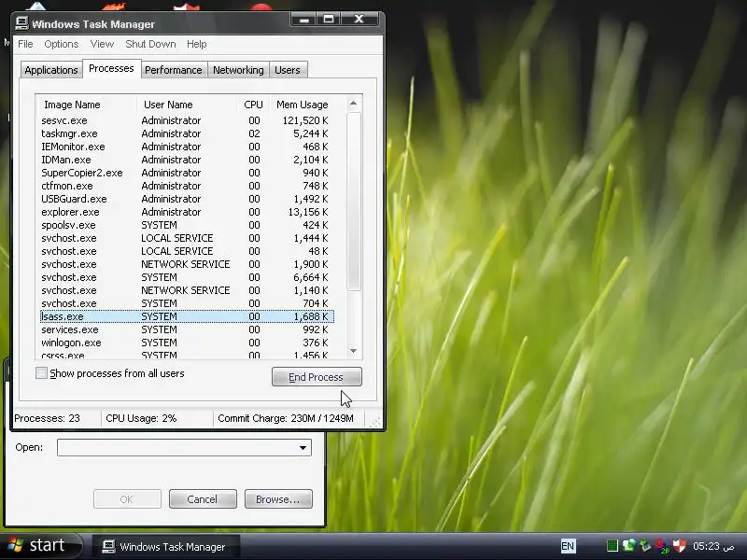Viewport: 747px width, 560px height.
Task: Open the Open field dropdown in the Run dialog
Action: click(x=303, y=448)
